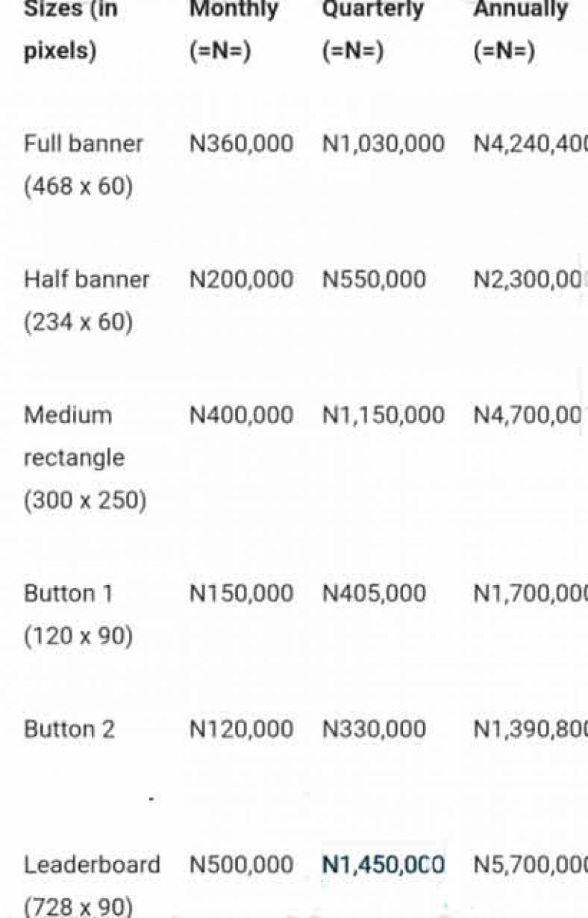
Task: Click Half banner quarterly price N550,000
Action: point(374,279)
